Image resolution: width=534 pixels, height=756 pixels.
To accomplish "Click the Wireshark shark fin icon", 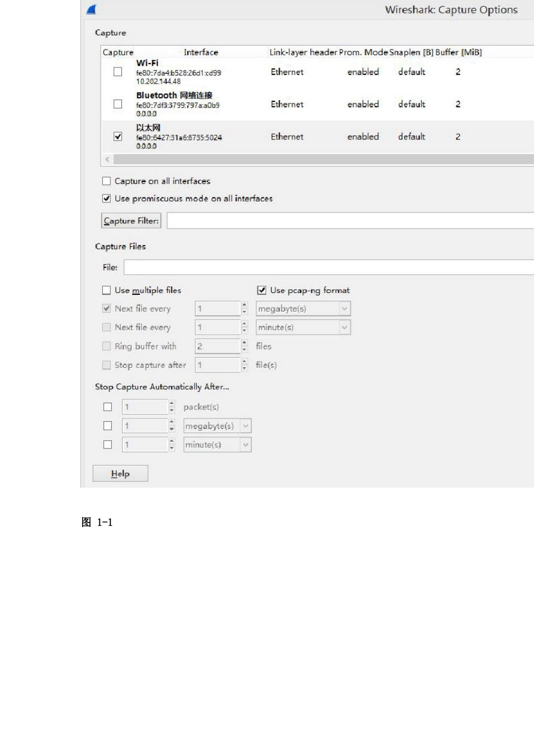I will (x=92, y=10).
